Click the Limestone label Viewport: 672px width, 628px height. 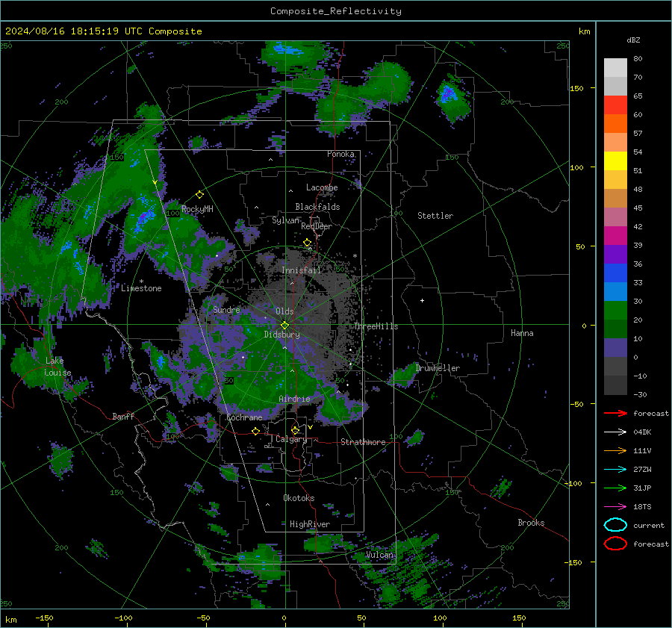(x=141, y=288)
